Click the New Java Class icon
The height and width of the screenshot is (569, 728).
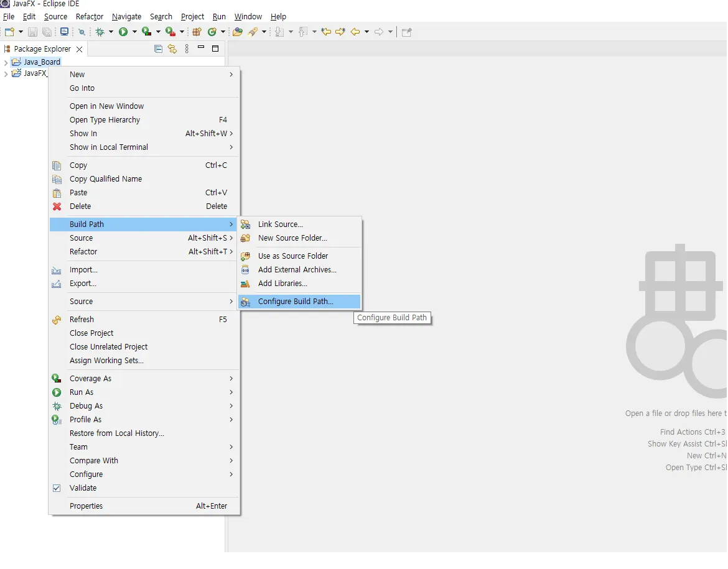(212, 32)
